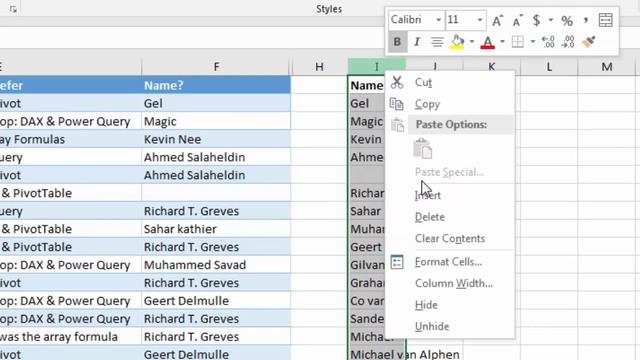Select the Format Painter brush
640x360 pixels.
[589, 42]
